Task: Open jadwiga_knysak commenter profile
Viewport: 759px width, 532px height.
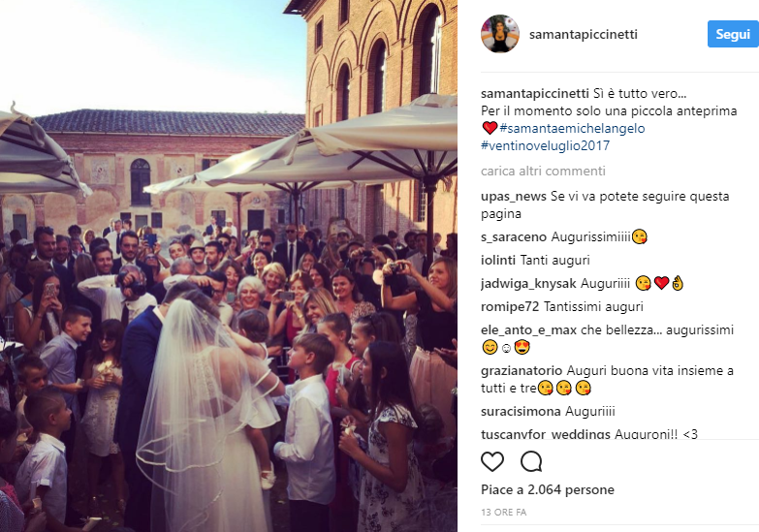Action: tap(528, 283)
